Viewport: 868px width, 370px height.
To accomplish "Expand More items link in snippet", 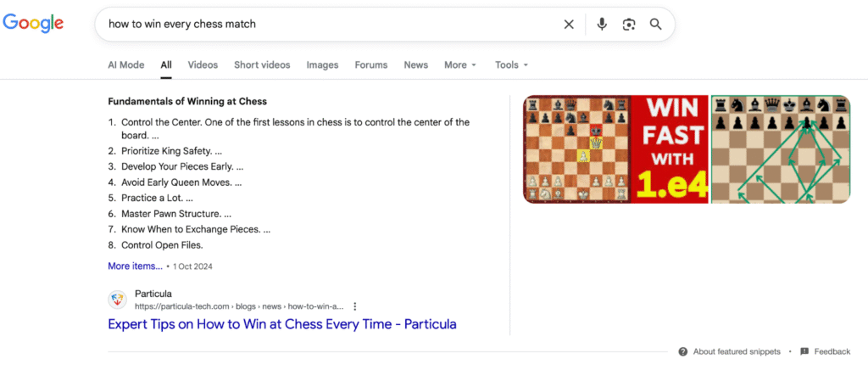I will tap(135, 266).
